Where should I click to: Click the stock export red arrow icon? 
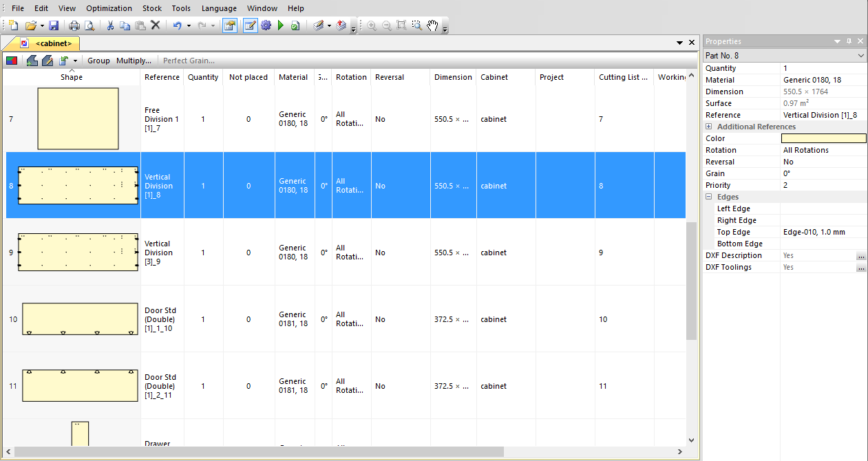click(341, 26)
